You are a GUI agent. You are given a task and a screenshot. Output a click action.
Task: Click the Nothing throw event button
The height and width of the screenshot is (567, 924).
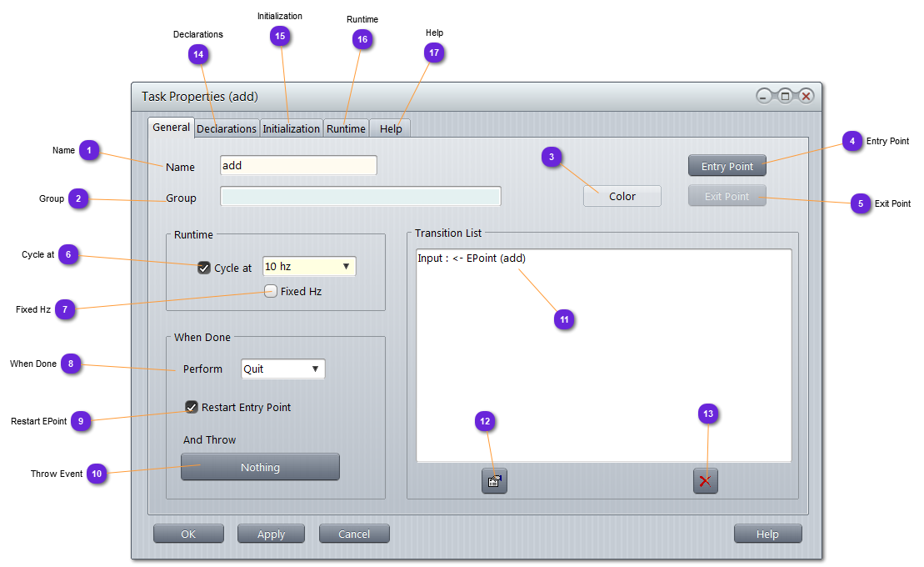click(x=260, y=467)
